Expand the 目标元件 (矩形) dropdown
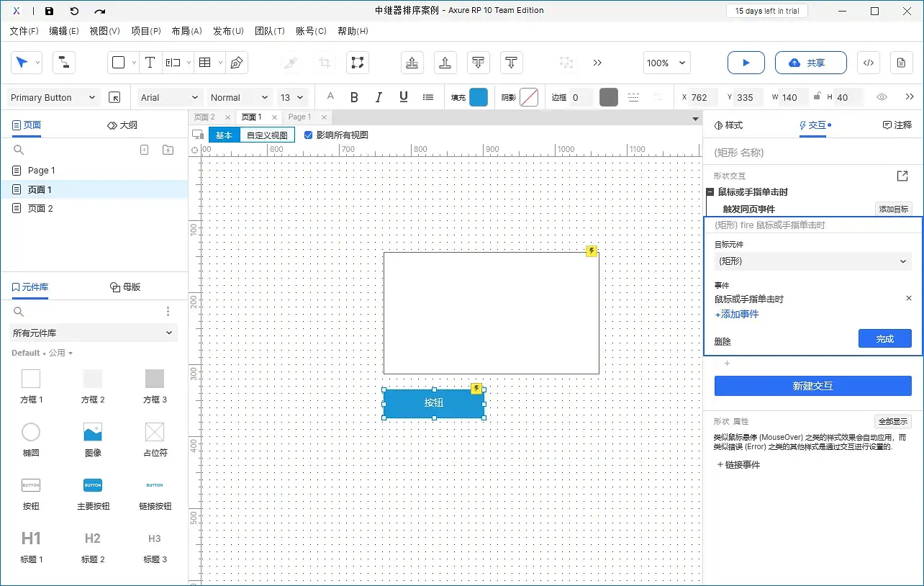The width and height of the screenshot is (924, 586). [x=812, y=261]
